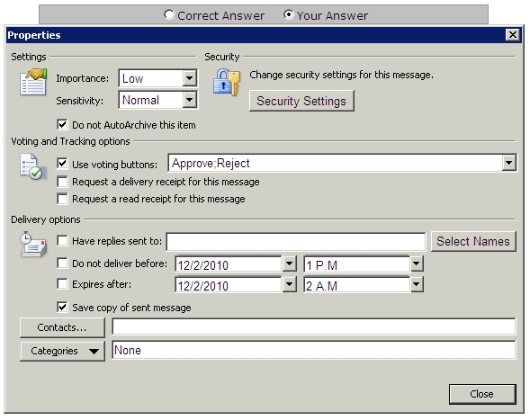Click the Security Settings button

[301, 101]
